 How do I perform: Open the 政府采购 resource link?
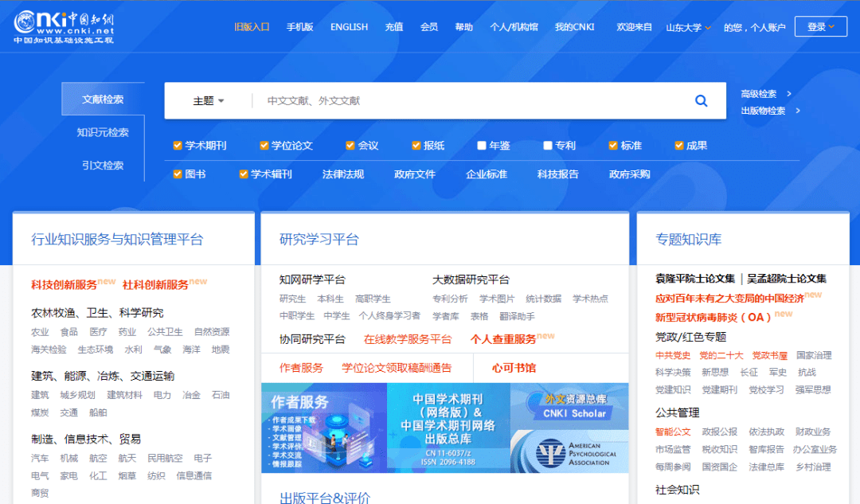coord(630,174)
